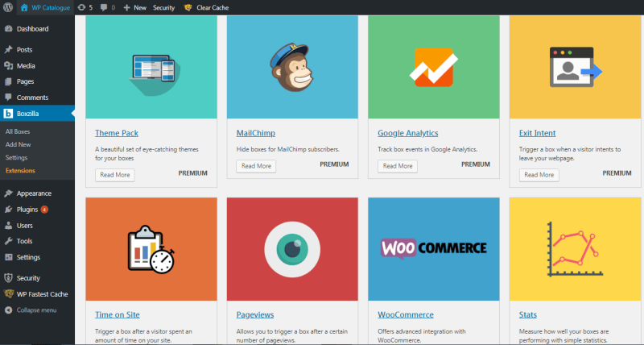Viewport: 644px width, 345px height.
Task: Open the MailChimp title link
Action: (255, 133)
